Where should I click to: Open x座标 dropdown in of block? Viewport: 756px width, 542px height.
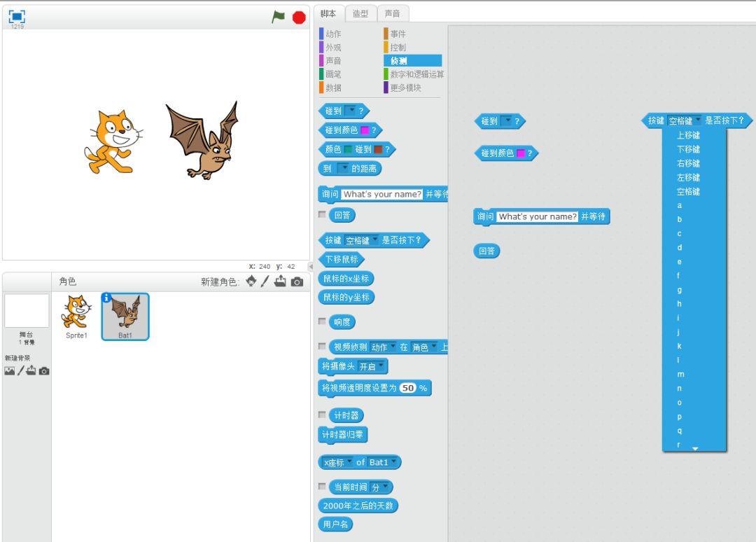pos(337,462)
